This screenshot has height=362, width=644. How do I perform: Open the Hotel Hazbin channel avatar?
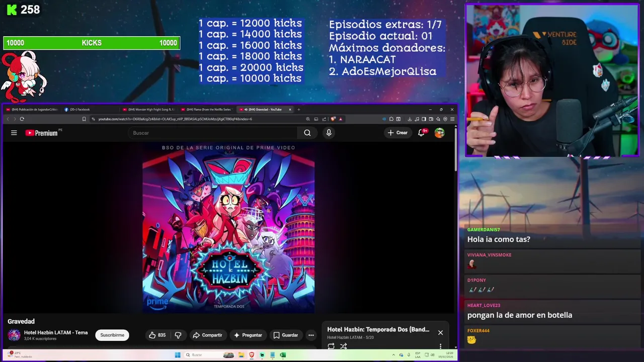click(14, 335)
